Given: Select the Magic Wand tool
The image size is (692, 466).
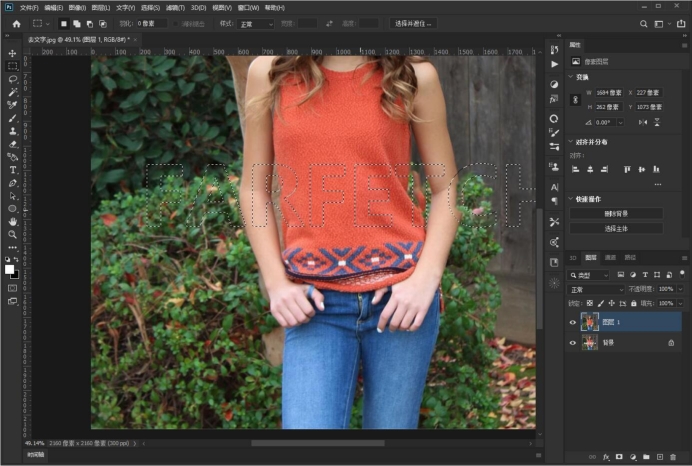Looking at the screenshot, I should [x=12, y=92].
